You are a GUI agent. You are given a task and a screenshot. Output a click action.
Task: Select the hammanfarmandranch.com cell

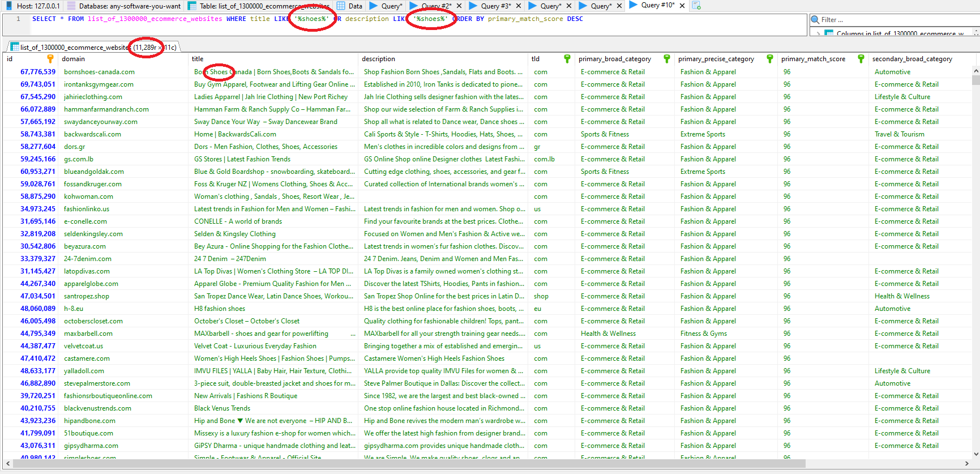click(x=123, y=109)
